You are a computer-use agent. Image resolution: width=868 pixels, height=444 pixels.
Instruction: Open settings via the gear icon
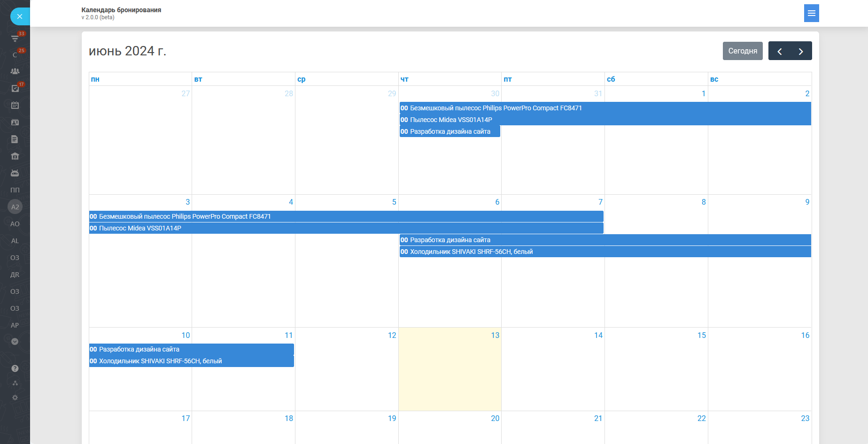[x=15, y=398]
